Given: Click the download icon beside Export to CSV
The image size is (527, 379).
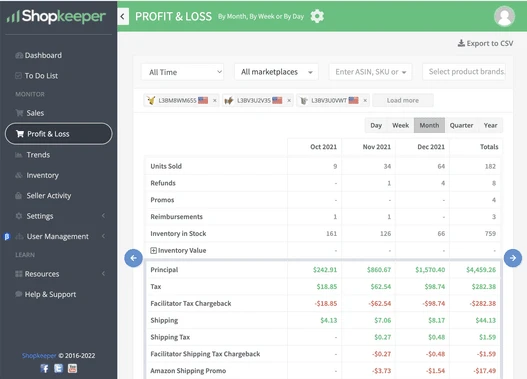Looking at the screenshot, I should pos(461,43).
